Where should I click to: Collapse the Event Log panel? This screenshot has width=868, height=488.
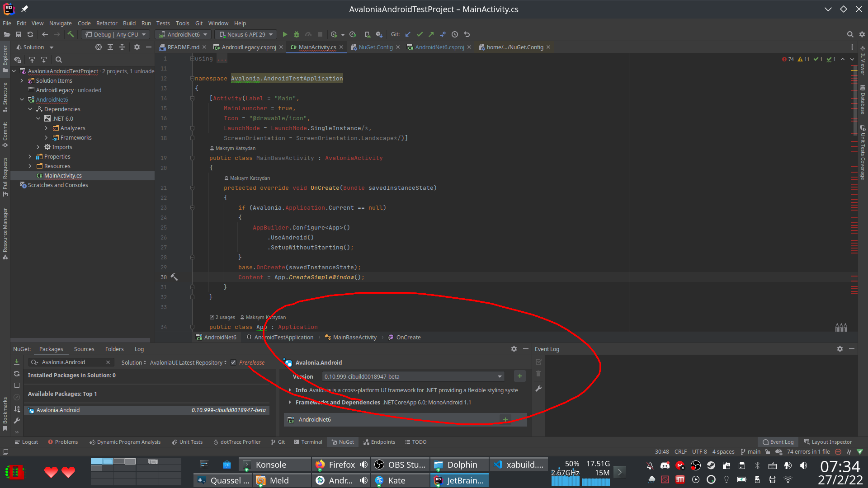coord(851,349)
